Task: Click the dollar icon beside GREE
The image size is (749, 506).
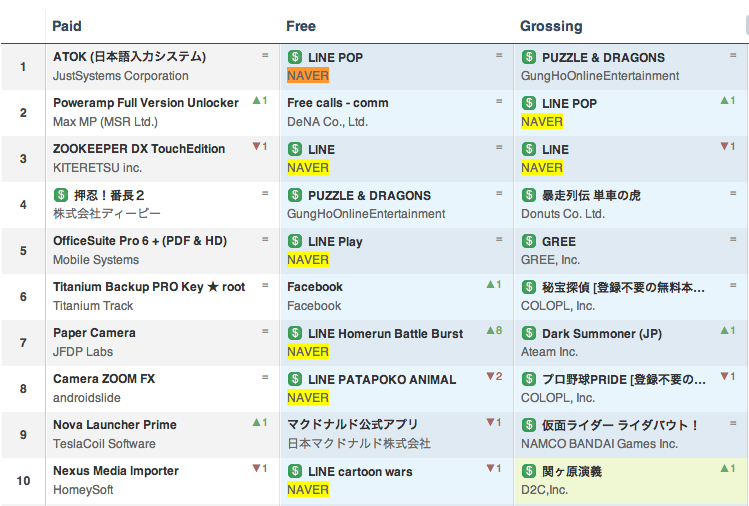Action: (x=529, y=241)
